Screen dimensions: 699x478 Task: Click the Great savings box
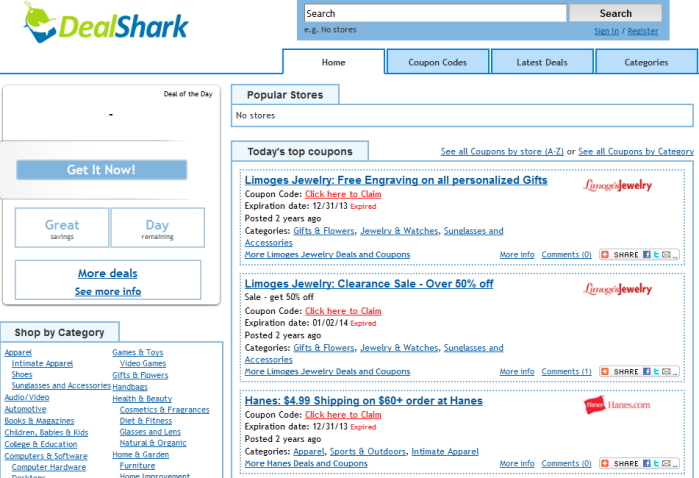coord(62,227)
